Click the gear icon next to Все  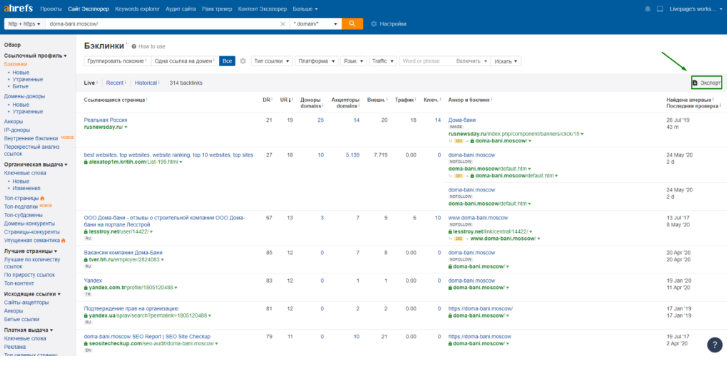[242, 61]
